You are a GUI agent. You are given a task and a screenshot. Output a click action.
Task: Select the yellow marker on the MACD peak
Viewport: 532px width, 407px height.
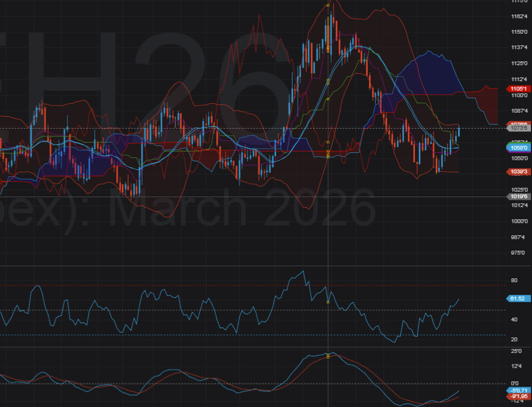(328, 356)
